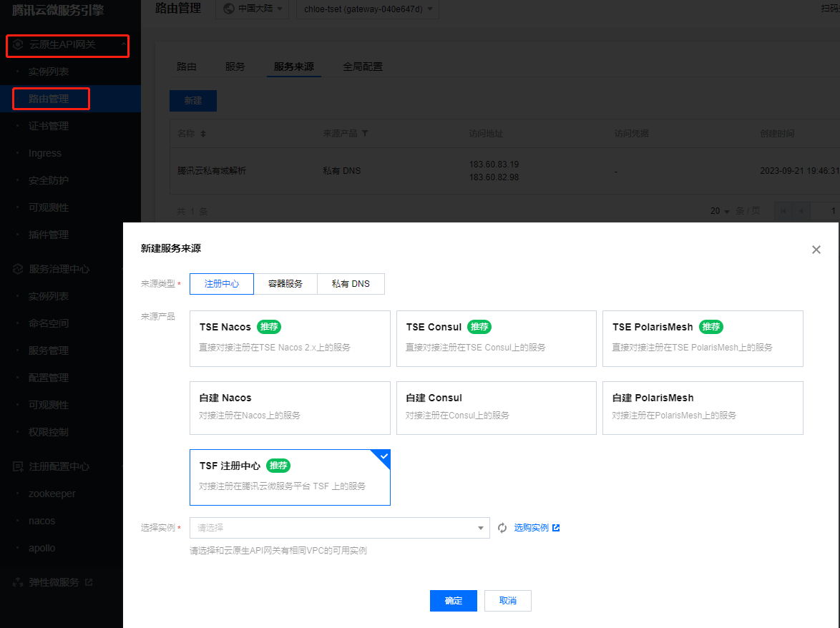Choose the 自建 Nacos source product card
Screen dimensions: 840x628
pos(290,408)
